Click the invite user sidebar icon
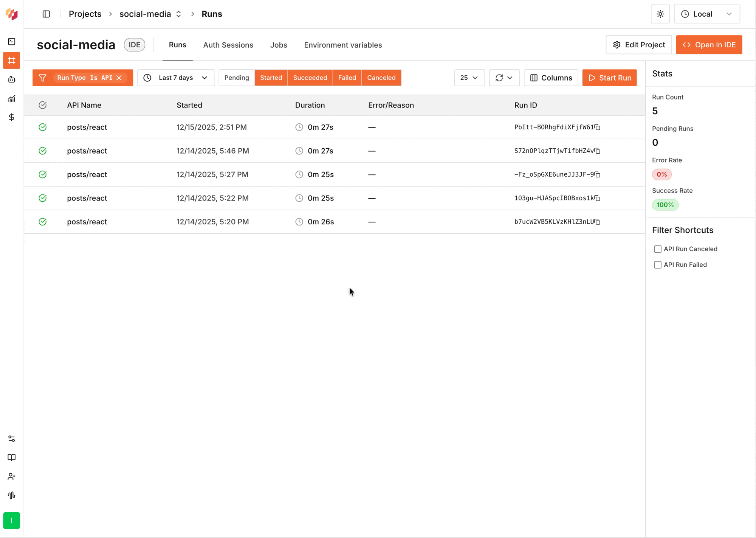756x538 pixels. (12, 476)
